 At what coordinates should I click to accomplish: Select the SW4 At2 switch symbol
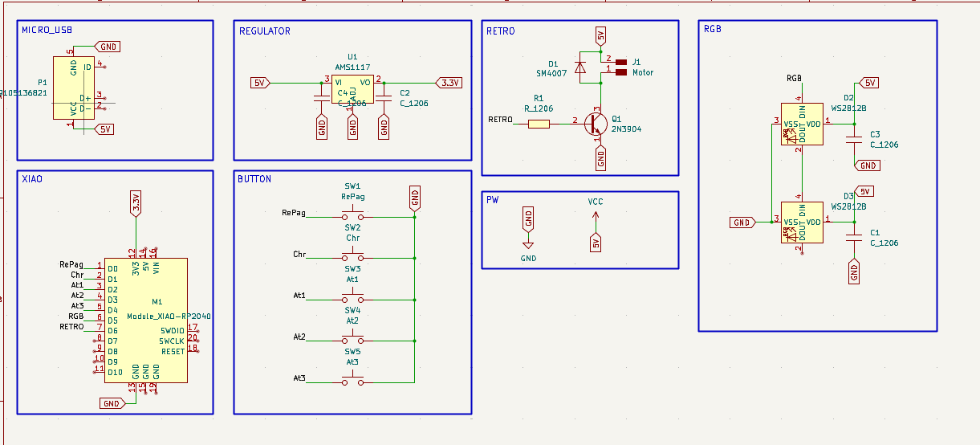coord(352,338)
